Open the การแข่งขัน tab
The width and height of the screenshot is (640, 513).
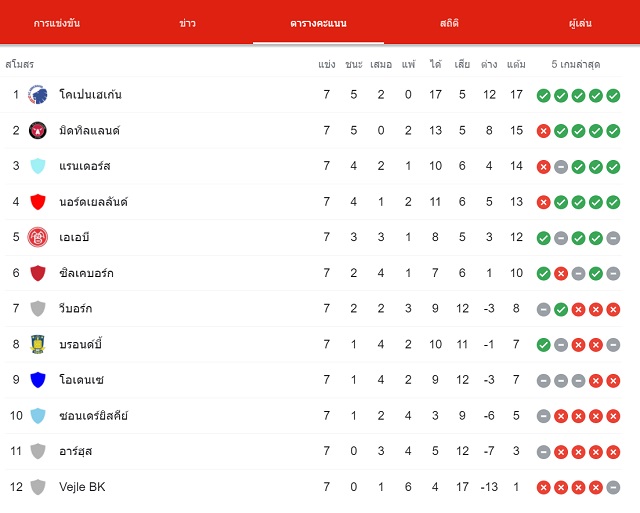57,23
